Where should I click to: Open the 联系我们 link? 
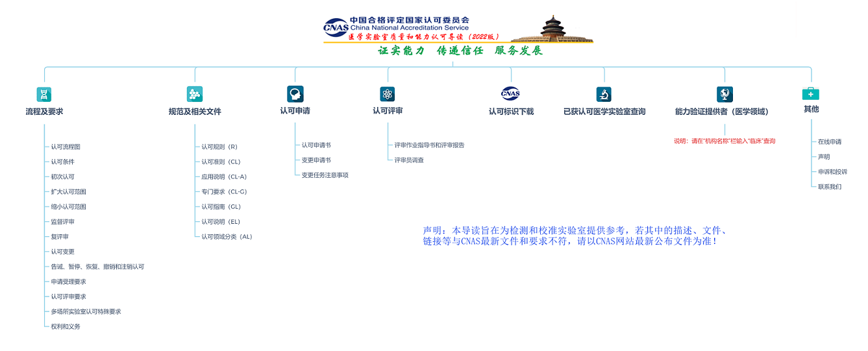coord(829,187)
